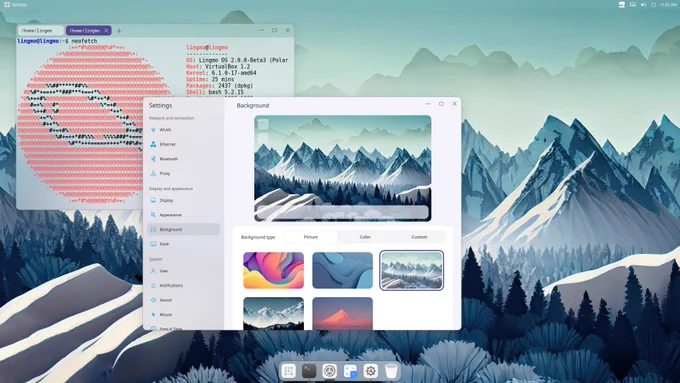Click 'Host: VirtualBox 1.2' line in terminal

tap(218, 67)
